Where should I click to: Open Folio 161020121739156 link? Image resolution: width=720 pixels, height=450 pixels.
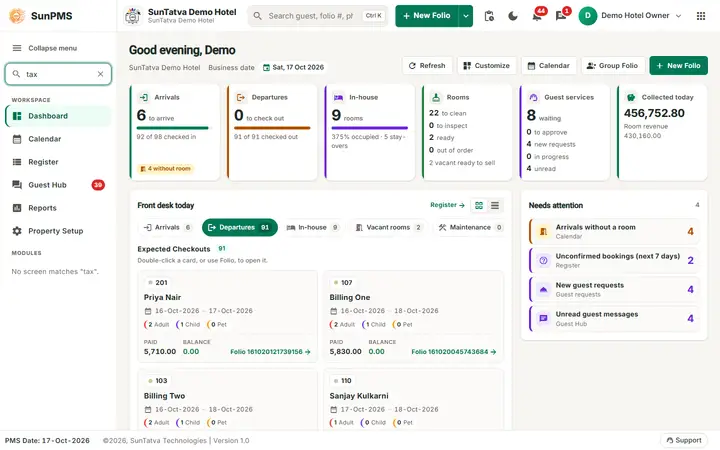(x=270, y=352)
